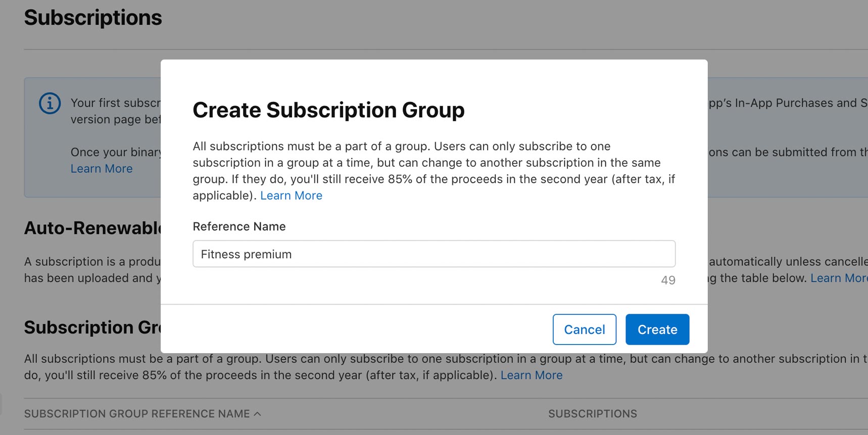Screen dimensions: 868x435
Task: Toggle the sort chevron on the Reference Name column
Action: 257,413
